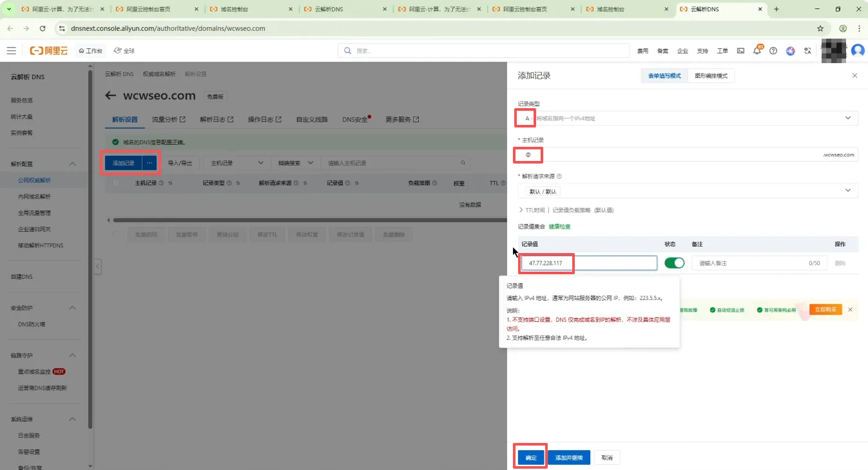Dismiss the promo banner with its X
The image size is (868, 470).
pos(850,310)
